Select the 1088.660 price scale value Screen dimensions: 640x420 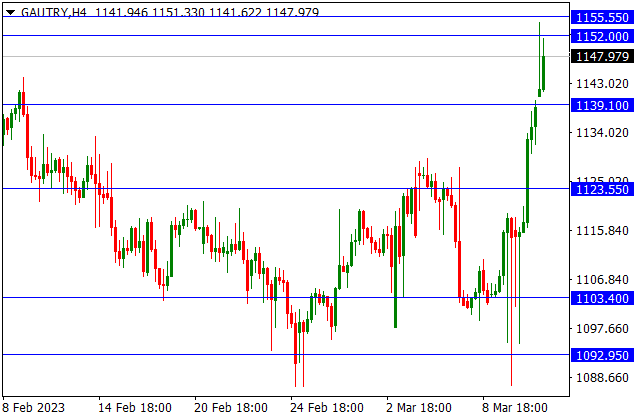pos(602,378)
